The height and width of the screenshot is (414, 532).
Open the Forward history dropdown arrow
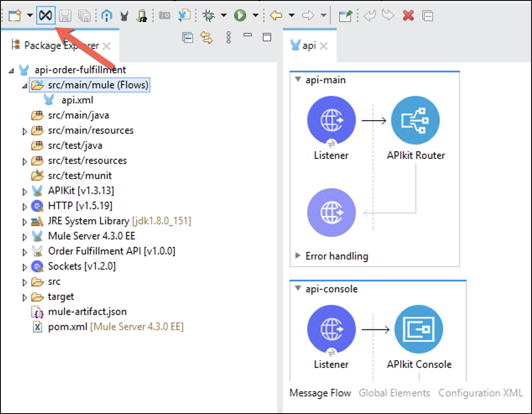[x=323, y=16]
